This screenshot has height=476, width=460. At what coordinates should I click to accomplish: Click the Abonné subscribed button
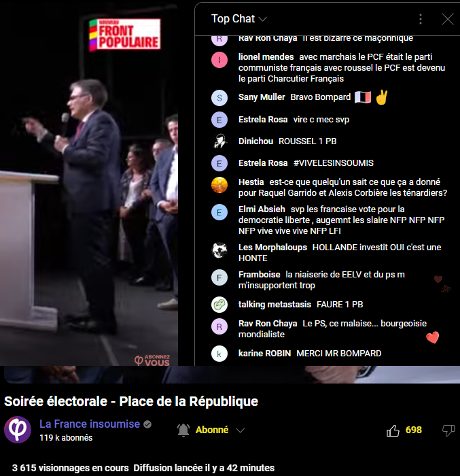pyautogui.click(x=212, y=430)
